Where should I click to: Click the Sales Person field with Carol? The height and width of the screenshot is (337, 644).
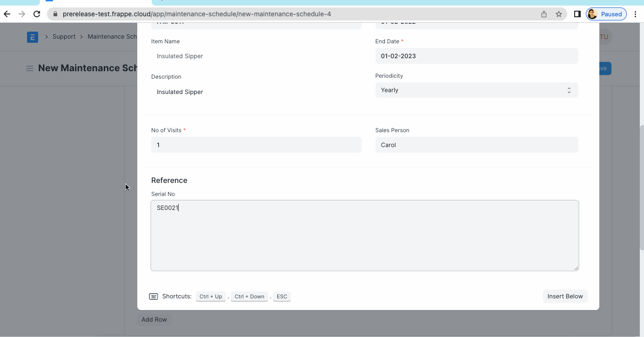pyautogui.click(x=476, y=145)
